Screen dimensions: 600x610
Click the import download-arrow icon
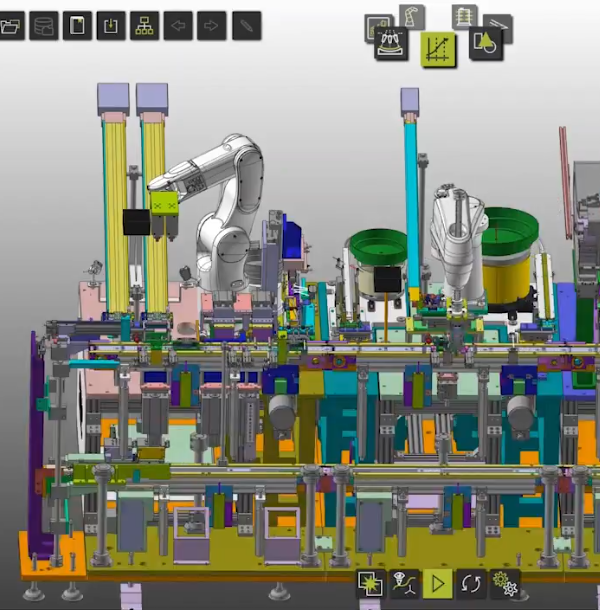coord(111,26)
